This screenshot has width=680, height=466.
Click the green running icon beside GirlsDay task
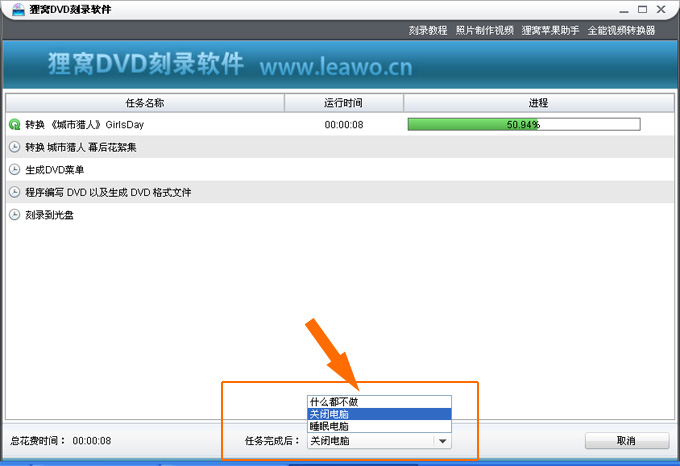pyautogui.click(x=14, y=125)
